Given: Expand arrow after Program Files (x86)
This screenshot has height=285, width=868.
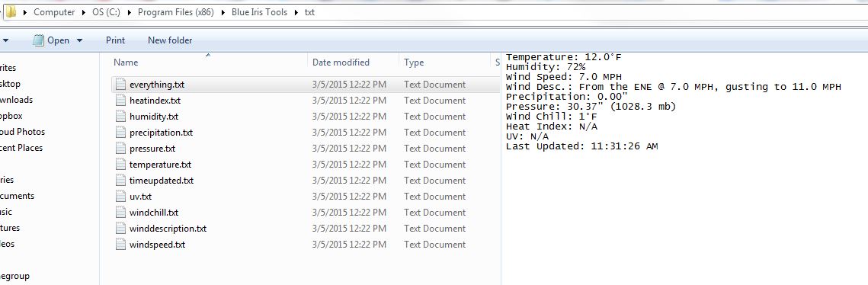Looking at the screenshot, I should (x=223, y=12).
